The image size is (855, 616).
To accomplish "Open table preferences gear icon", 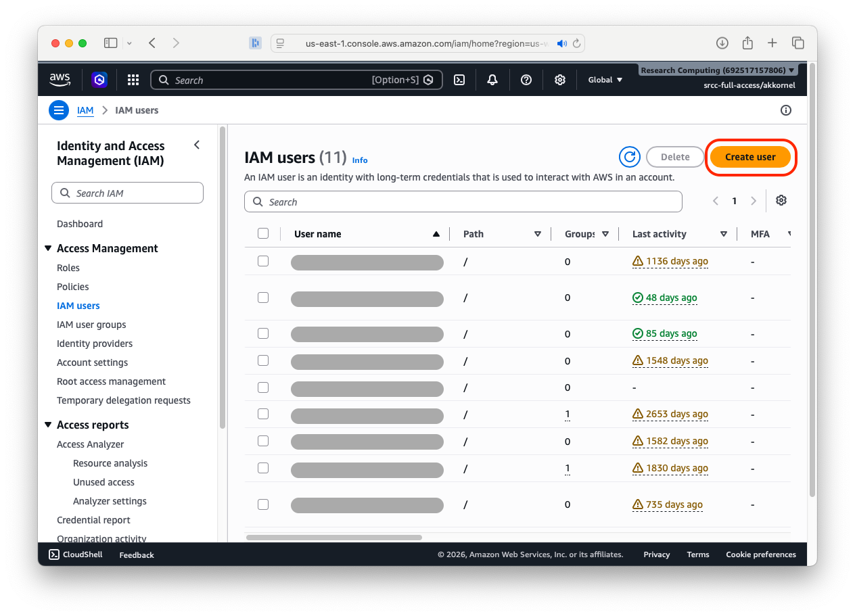I will [781, 200].
